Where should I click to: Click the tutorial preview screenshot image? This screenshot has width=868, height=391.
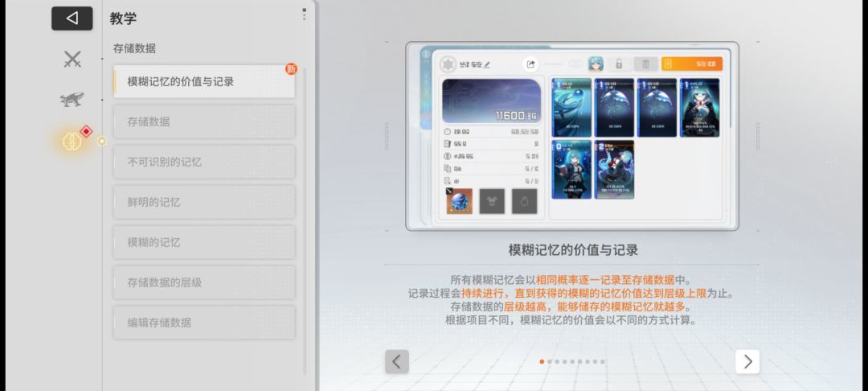[572, 136]
